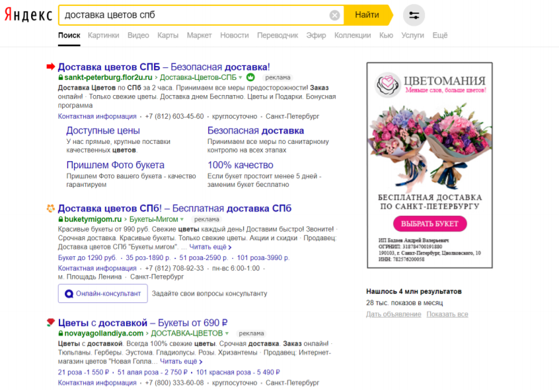Expand the Ещё menu
This screenshot has width=559, height=392.
(440, 35)
